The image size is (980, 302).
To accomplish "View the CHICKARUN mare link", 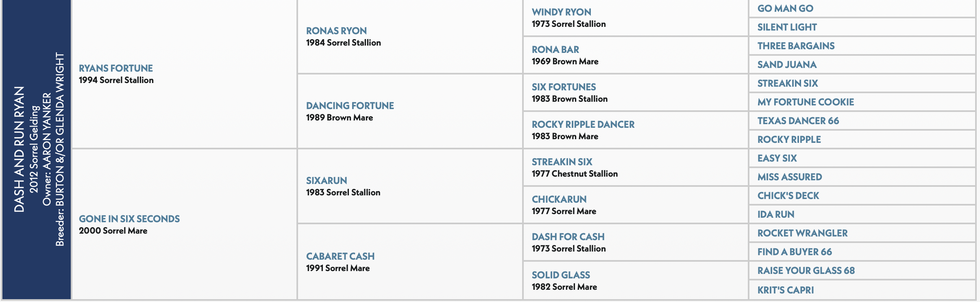I will click(x=559, y=199).
